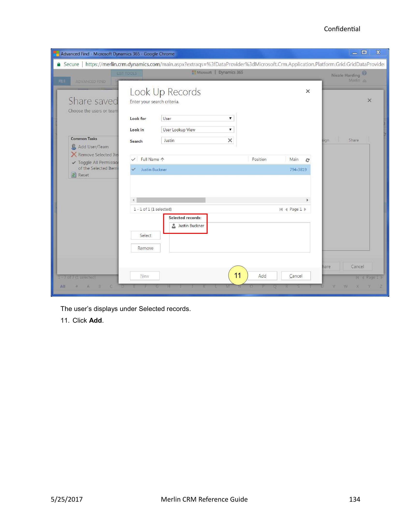Click the Microsoft Dynamics 365 logo
The height and width of the screenshot is (532, 411).
pos(194,72)
